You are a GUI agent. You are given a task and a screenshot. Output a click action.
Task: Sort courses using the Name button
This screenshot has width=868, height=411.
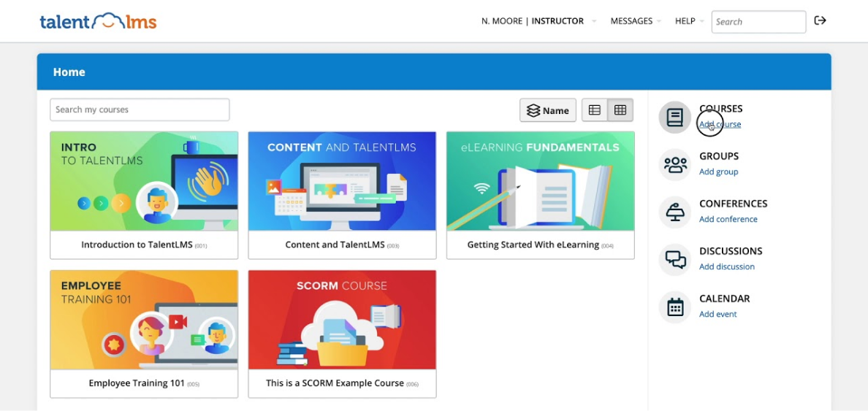click(547, 110)
